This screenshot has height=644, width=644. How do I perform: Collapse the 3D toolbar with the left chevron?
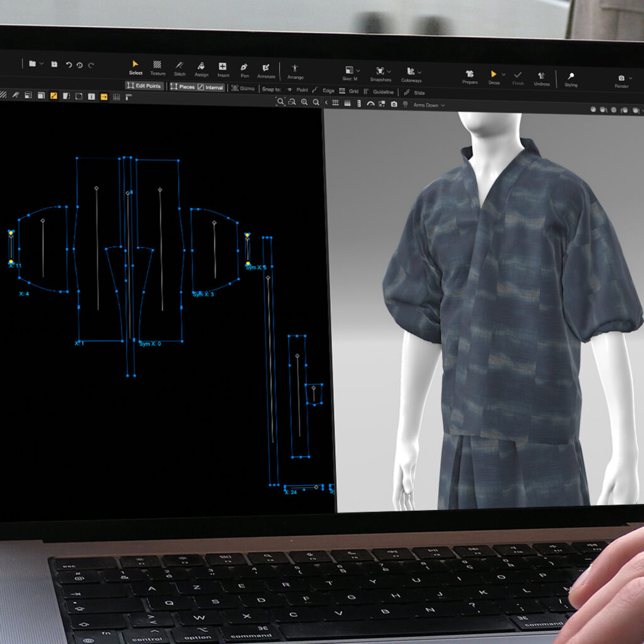pyautogui.click(x=326, y=103)
